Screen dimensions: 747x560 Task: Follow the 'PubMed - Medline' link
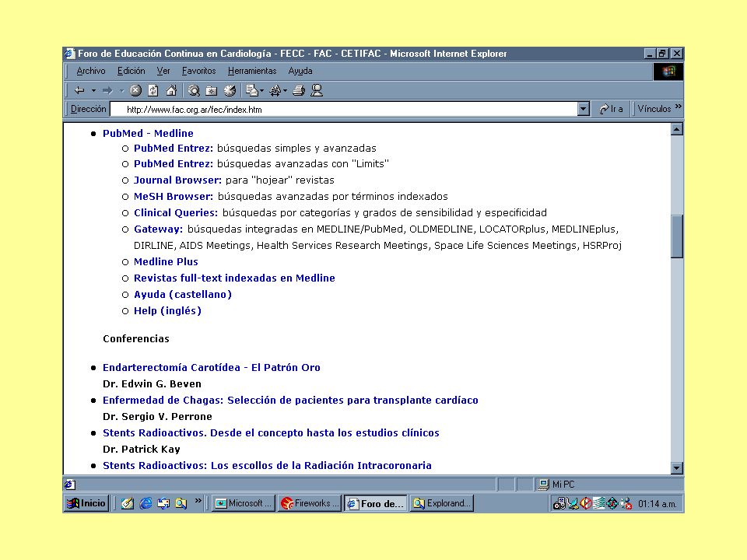click(148, 133)
